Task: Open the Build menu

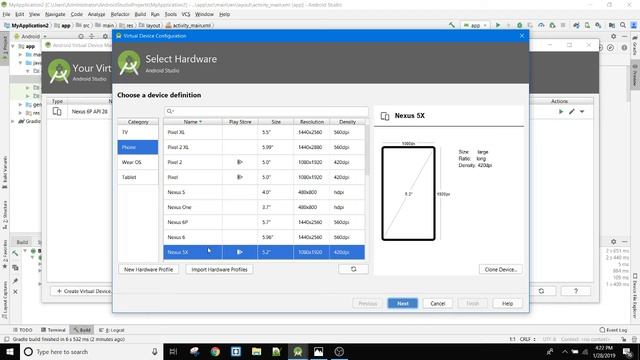Action: [x=140, y=14]
